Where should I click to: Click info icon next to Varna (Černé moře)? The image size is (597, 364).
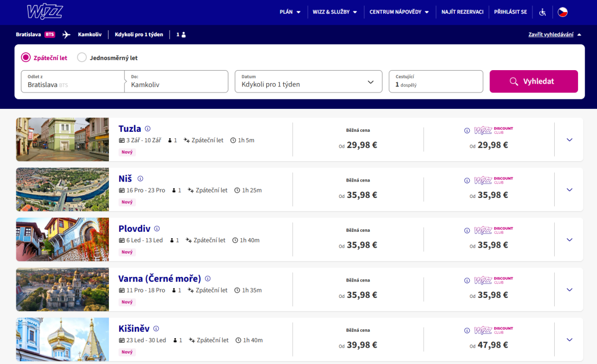click(x=207, y=278)
